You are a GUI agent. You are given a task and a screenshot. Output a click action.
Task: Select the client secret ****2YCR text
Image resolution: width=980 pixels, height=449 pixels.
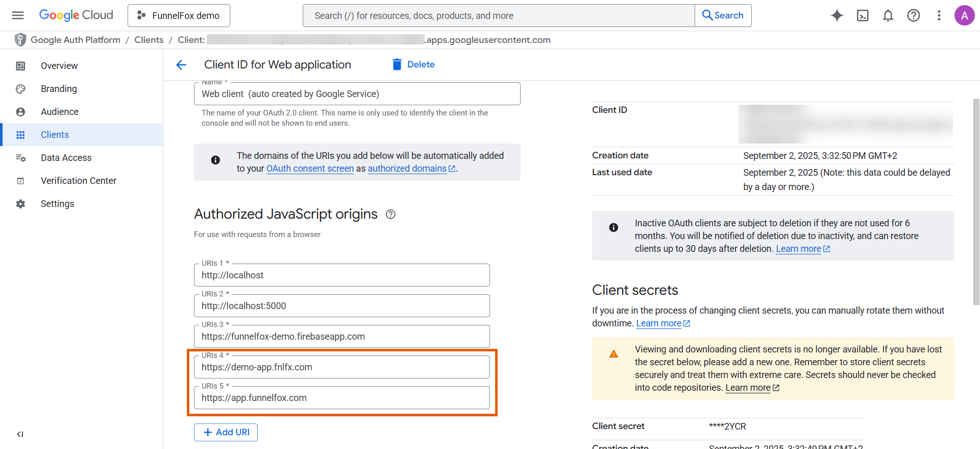[727, 427]
